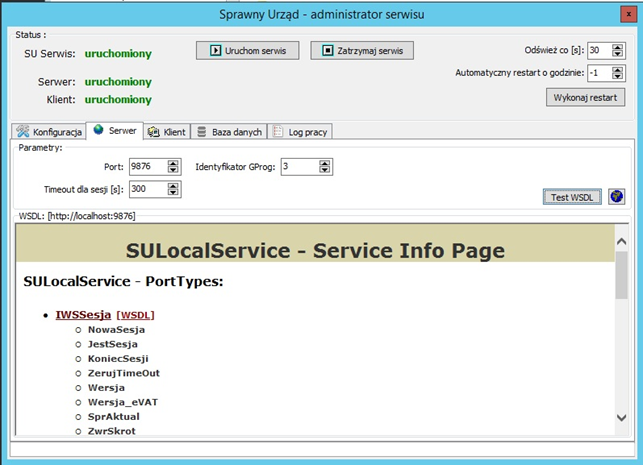This screenshot has width=643, height=465.
Task: Click the WSDL page scrollbar down arrow
Action: coord(622,418)
